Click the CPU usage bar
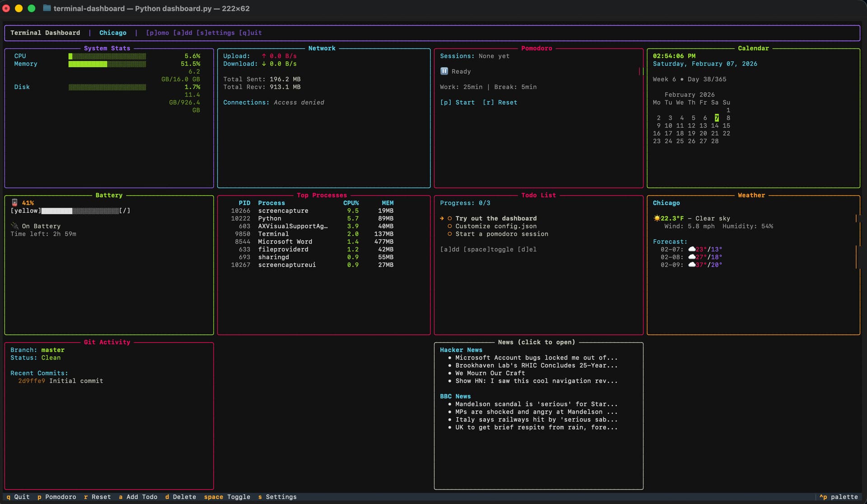This screenshot has height=504, width=867. click(107, 56)
